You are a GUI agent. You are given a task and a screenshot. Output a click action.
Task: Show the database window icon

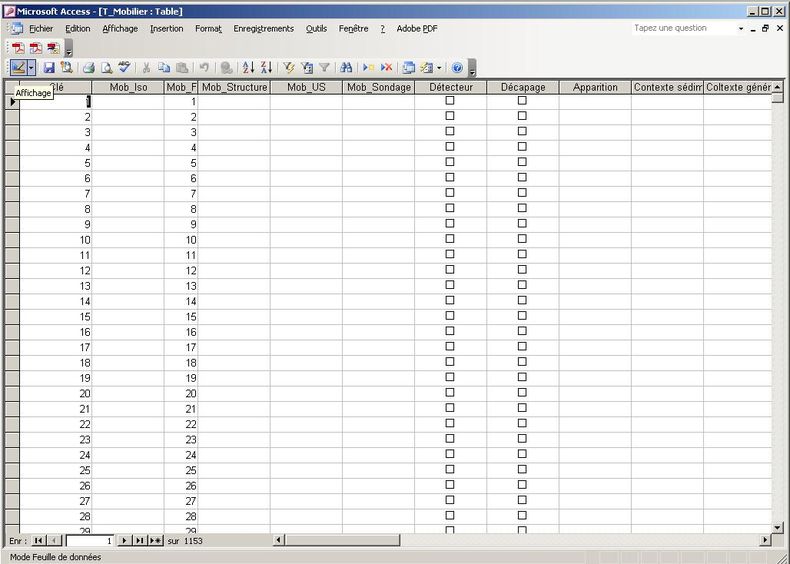[409, 68]
